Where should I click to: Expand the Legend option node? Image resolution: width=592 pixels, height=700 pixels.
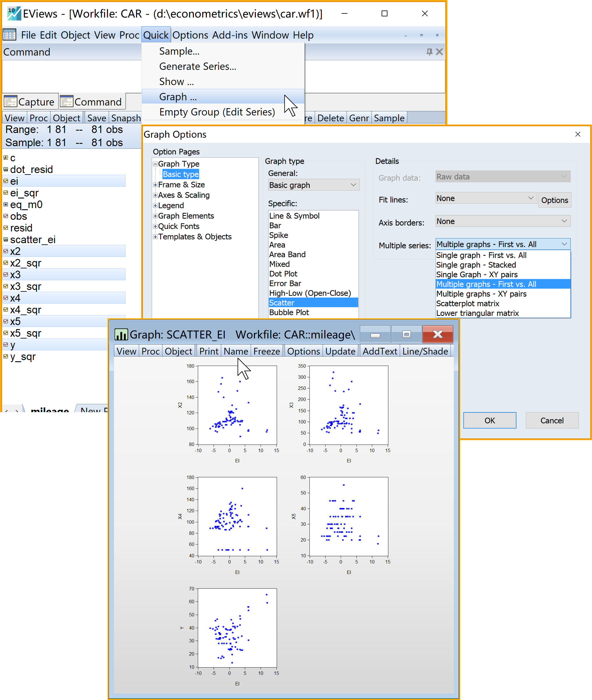pos(155,206)
